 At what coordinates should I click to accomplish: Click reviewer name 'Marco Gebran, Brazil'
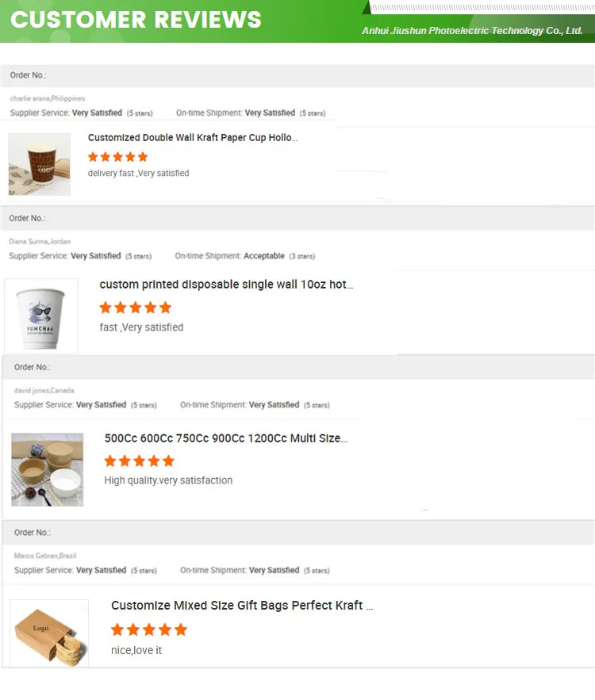pos(45,557)
